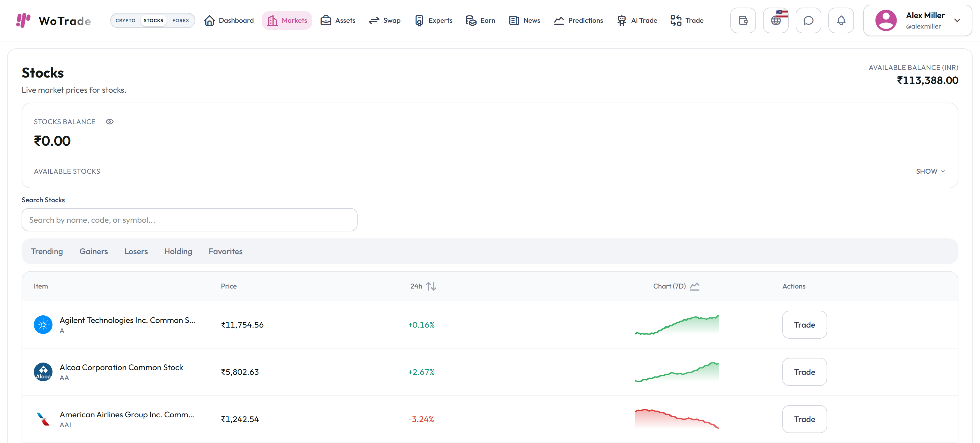Open the News page link
Image resolution: width=980 pixels, height=443 pixels.
point(525,20)
